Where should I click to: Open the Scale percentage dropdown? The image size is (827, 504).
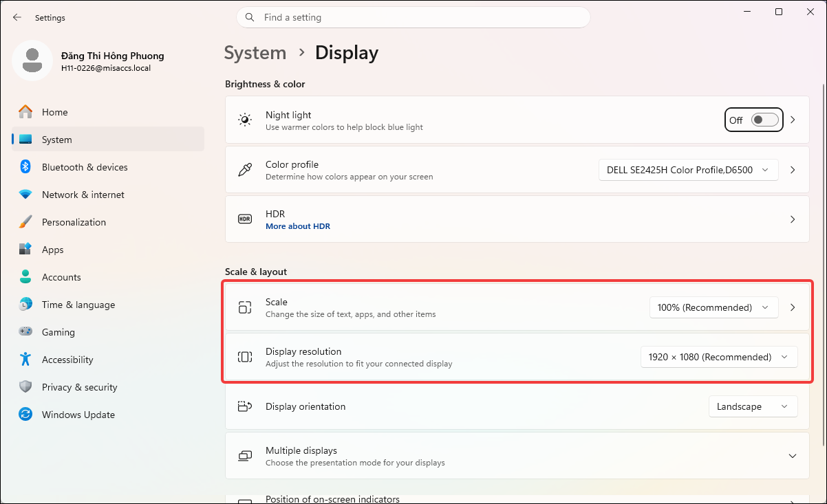(713, 307)
